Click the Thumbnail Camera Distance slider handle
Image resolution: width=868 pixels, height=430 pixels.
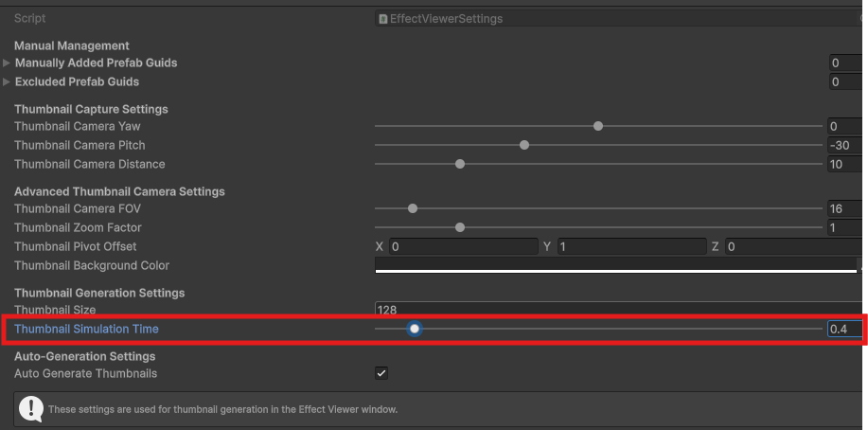point(460,164)
